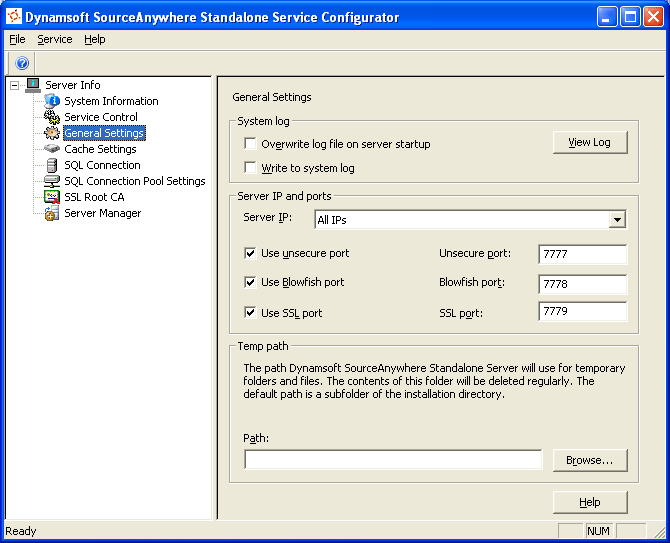Open the Server IP dropdown list
The height and width of the screenshot is (543, 670).
click(x=617, y=220)
